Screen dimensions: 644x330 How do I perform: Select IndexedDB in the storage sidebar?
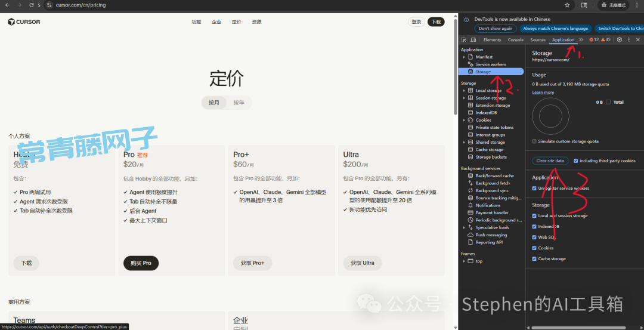click(x=486, y=113)
